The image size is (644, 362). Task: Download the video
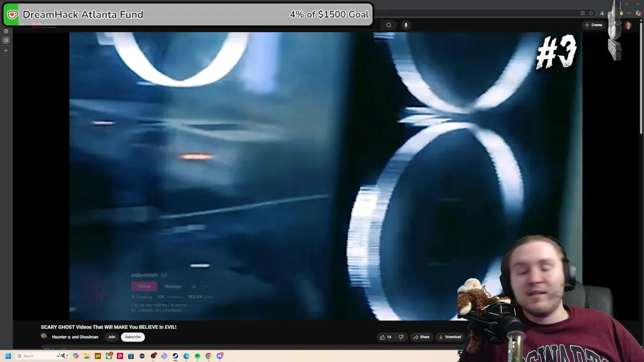point(450,337)
